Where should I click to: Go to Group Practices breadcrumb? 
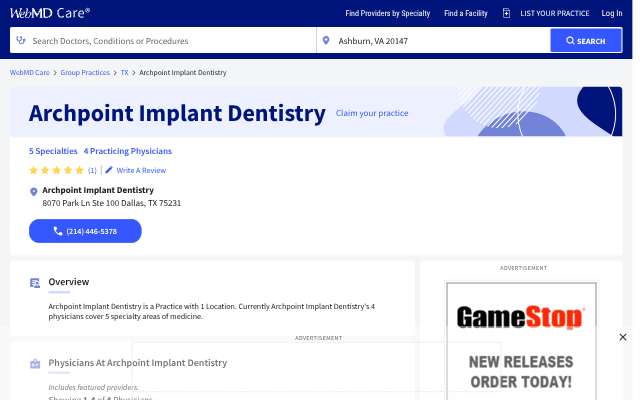[85, 73]
